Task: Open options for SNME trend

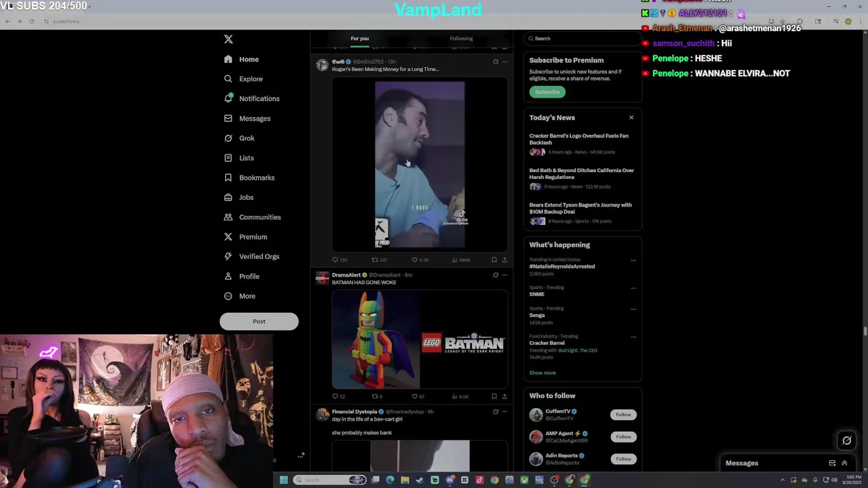Action: tap(633, 288)
